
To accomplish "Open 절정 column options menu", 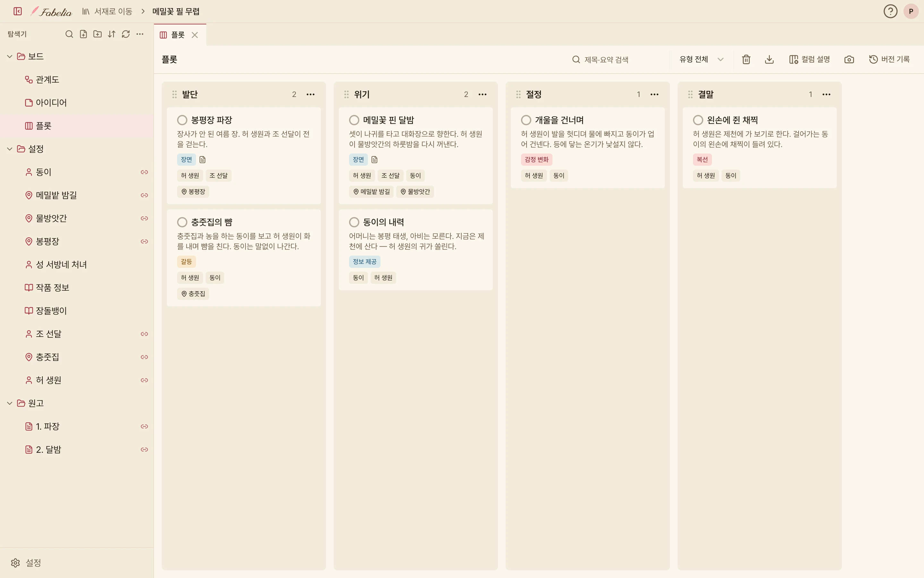I will 654,94.
